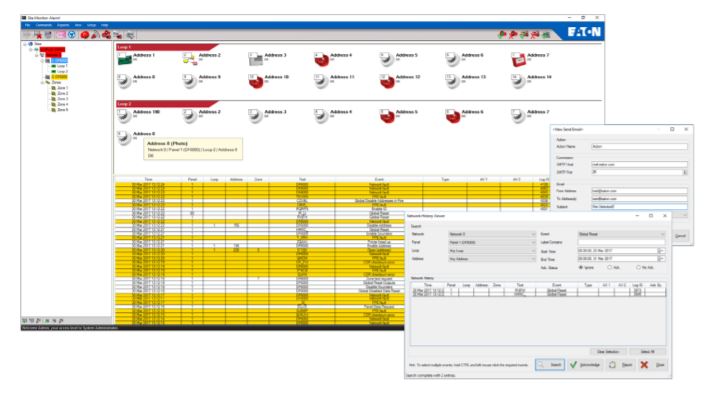713x397 pixels.
Task: Select Loop 1 in the site tree
Action: 62,66
